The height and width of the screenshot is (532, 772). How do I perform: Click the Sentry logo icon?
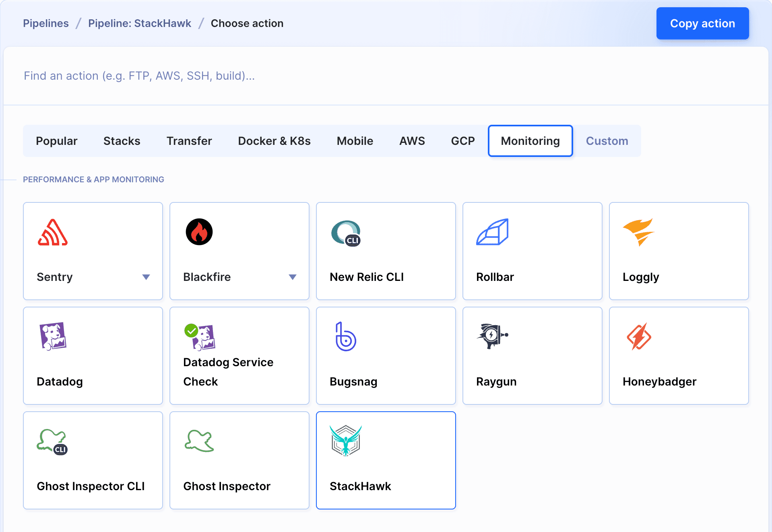[53, 232]
